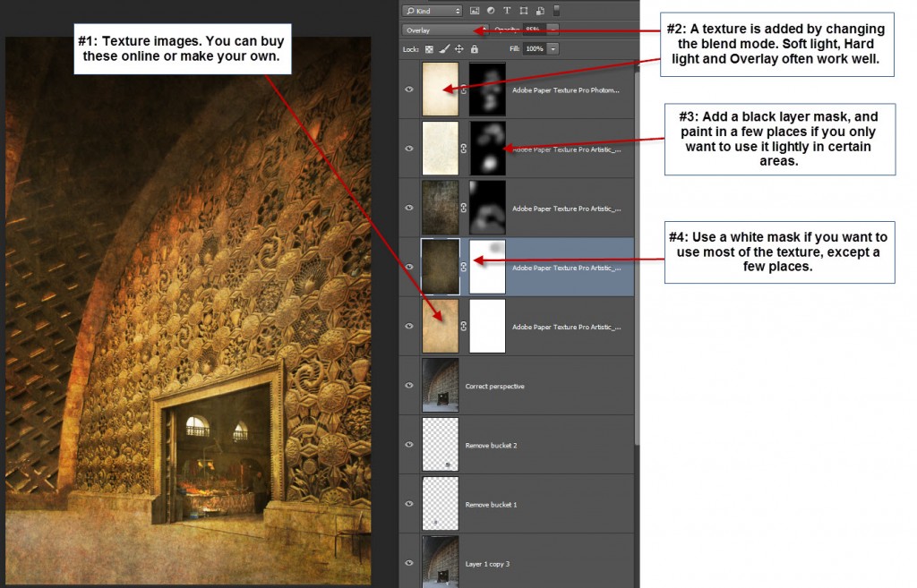Unlink mask on the highlighted texture layer

point(464,267)
